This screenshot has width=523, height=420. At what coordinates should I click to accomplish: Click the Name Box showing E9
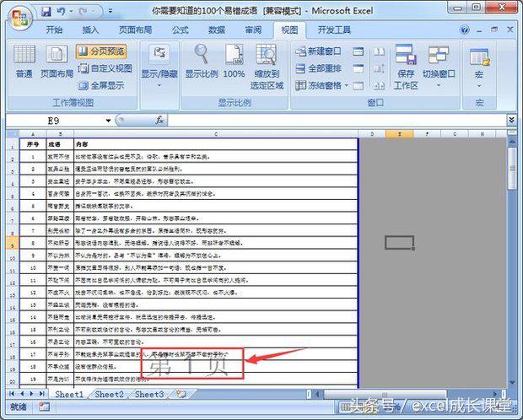[53, 121]
